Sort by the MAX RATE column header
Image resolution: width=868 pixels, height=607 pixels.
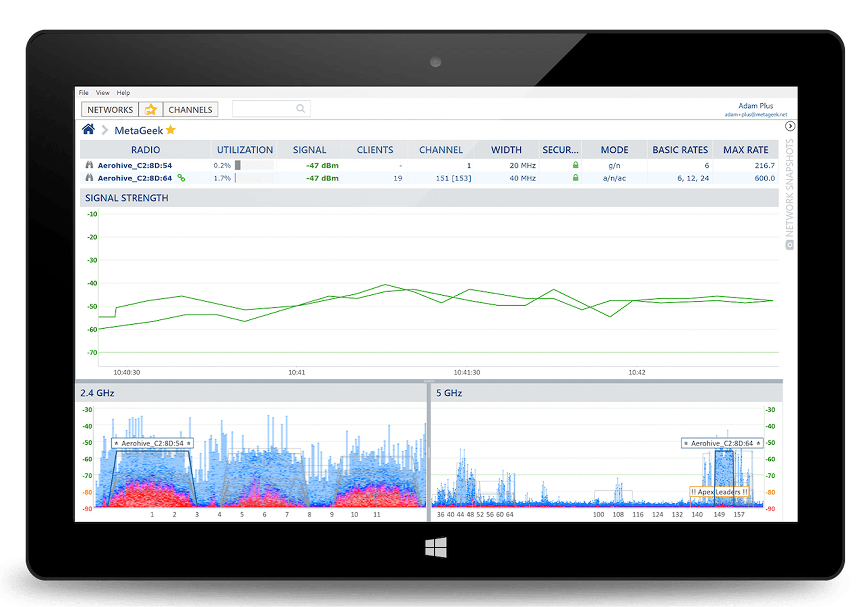click(746, 150)
